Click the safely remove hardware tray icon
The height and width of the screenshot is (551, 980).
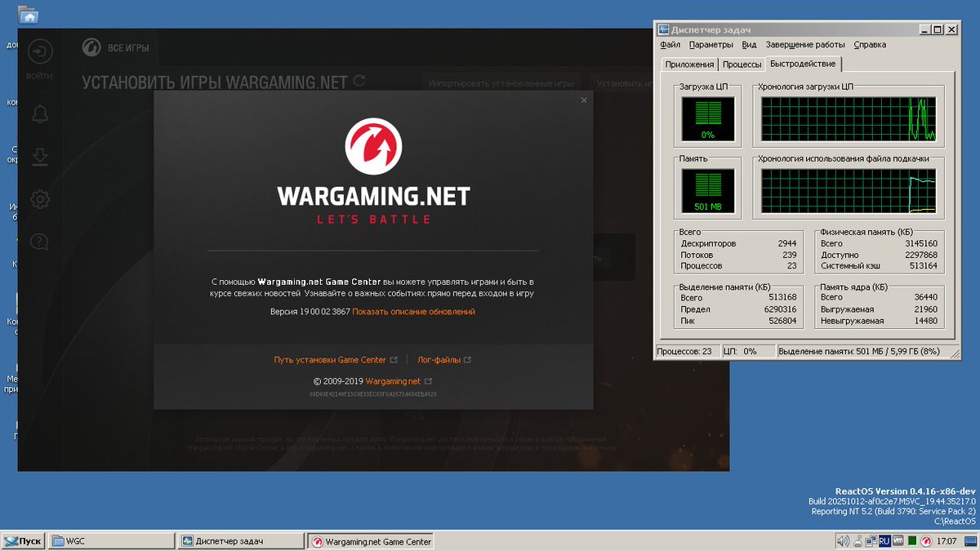point(857,540)
